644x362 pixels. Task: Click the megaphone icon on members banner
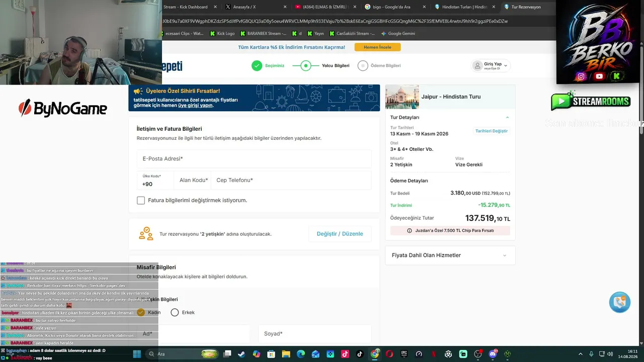pos(138,91)
